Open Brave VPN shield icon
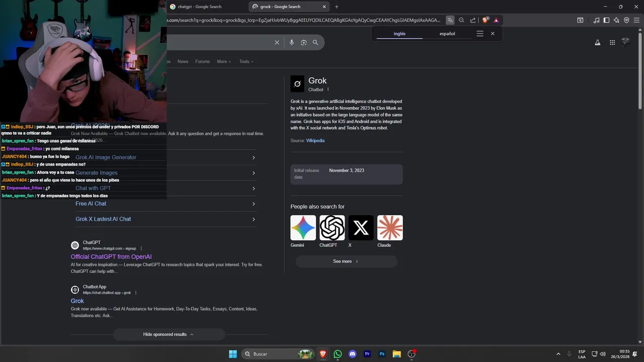 [626, 20]
